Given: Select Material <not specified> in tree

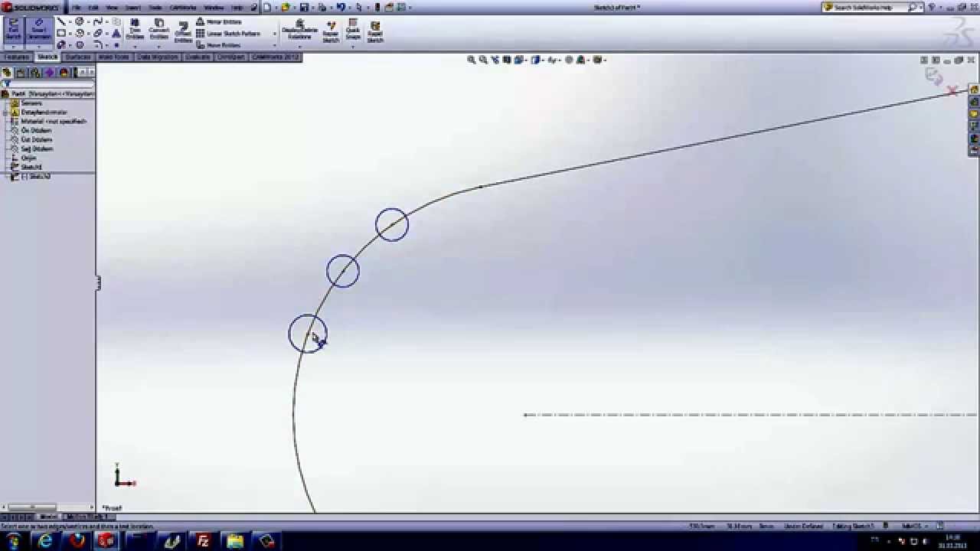Looking at the screenshot, I should pyautogui.click(x=54, y=122).
